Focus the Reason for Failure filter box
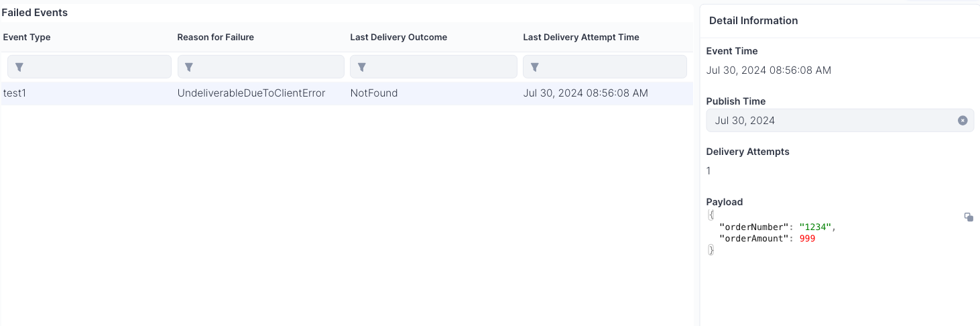This screenshot has width=980, height=326. tap(268, 67)
